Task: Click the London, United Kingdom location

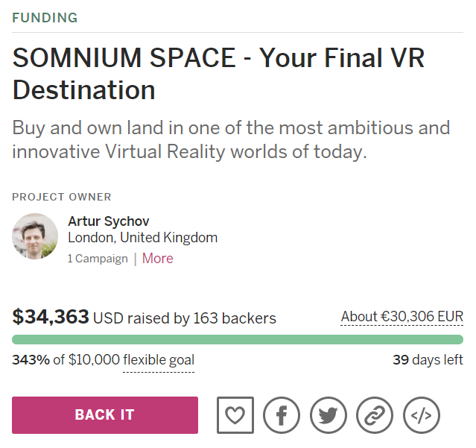Action: pyautogui.click(x=142, y=239)
